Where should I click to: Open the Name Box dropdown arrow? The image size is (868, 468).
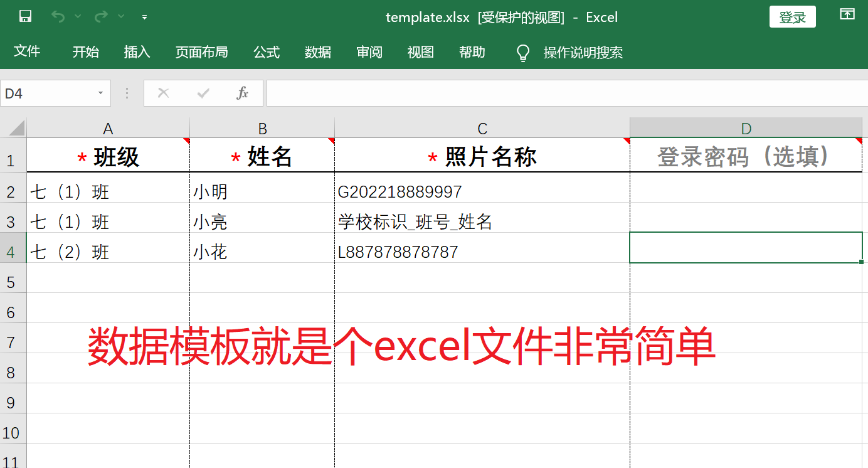tap(100, 92)
